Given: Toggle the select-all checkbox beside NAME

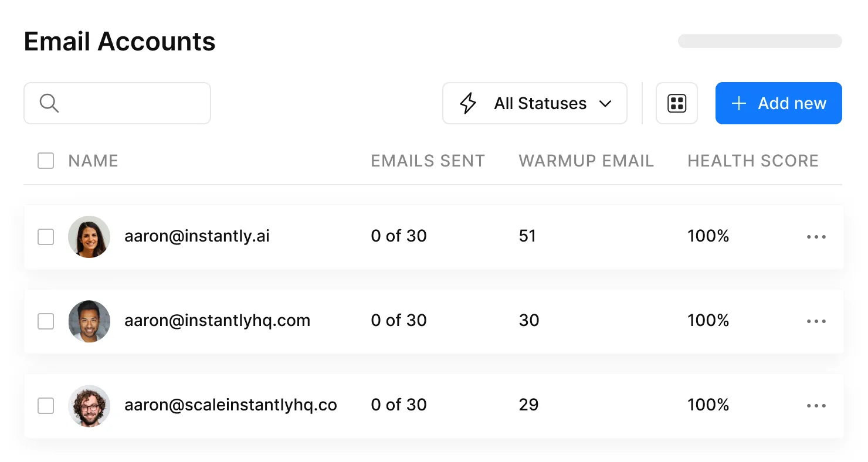Looking at the screenshot, I should click(46, 161).
